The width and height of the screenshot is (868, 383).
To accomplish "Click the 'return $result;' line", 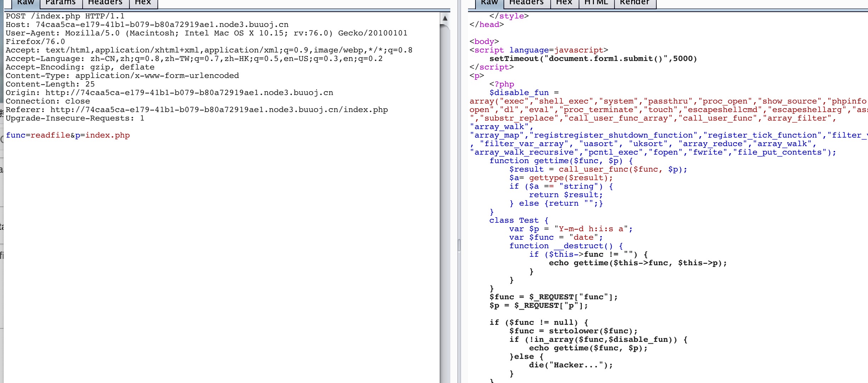I will tap(566, 195).
